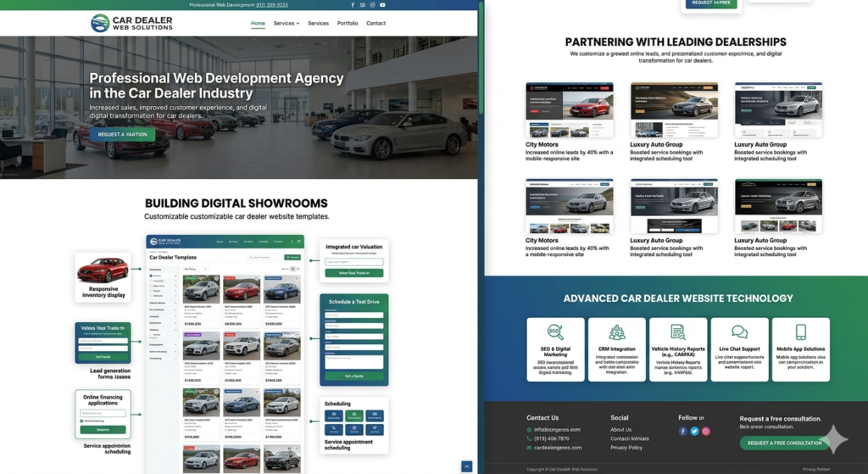
Task: Select the Home navigation tab
Action: pos(258,24)
